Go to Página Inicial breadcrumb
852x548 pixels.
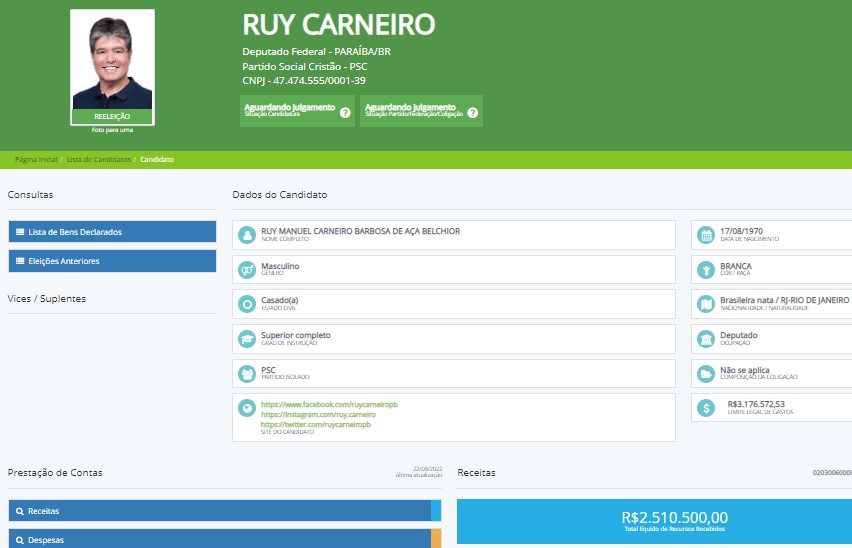point(36,160)
